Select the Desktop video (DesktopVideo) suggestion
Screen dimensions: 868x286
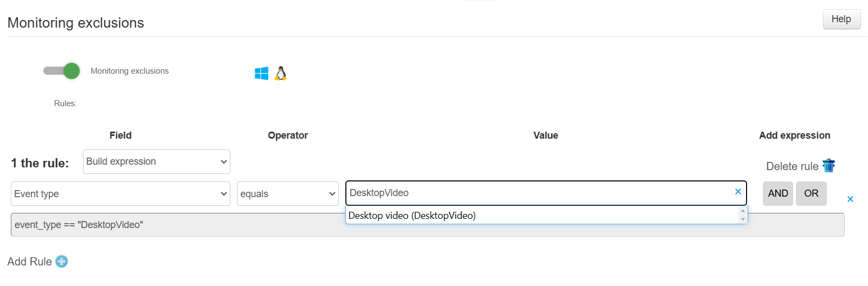(x=412, y=216)
